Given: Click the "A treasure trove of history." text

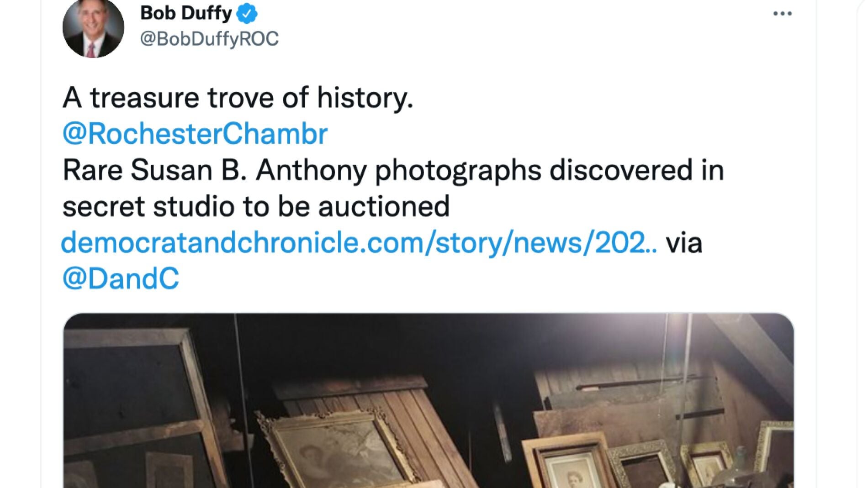Looking at the screenshot, I should pyautogui.click(x=238, y=98).
